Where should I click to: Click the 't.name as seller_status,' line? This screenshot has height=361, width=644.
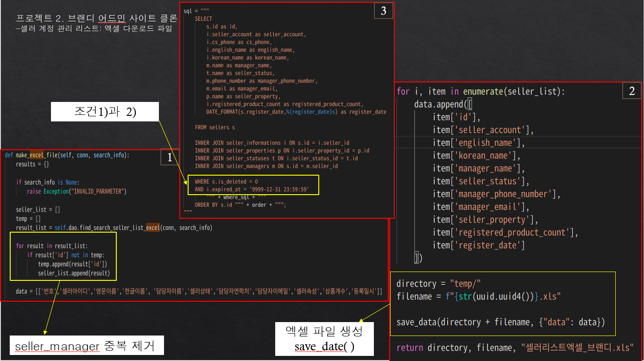[x=240, y=73]
